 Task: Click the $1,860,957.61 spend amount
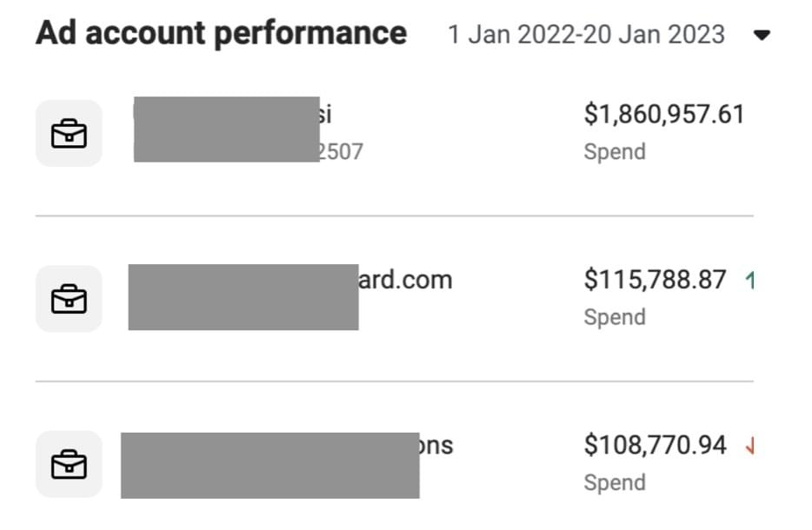coord(663,114)
